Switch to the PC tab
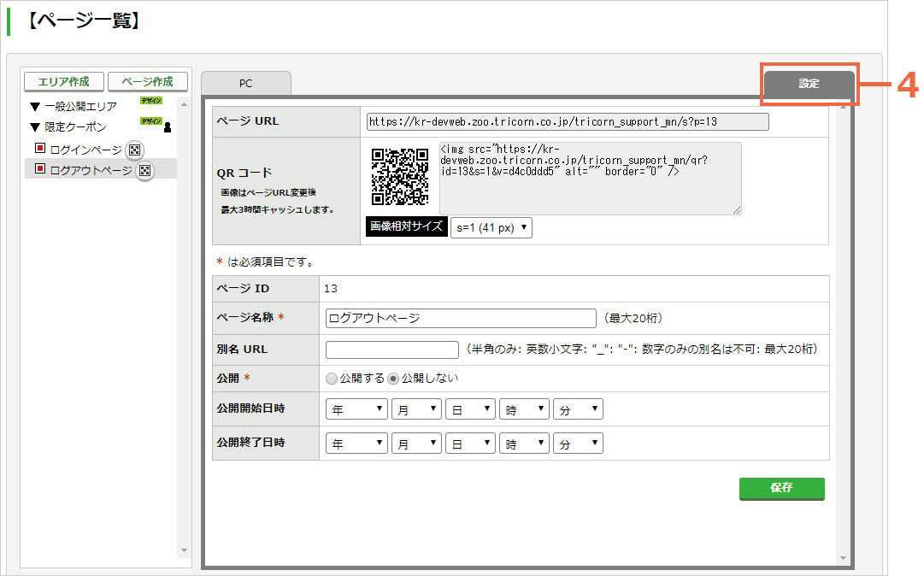 point(245,84)
